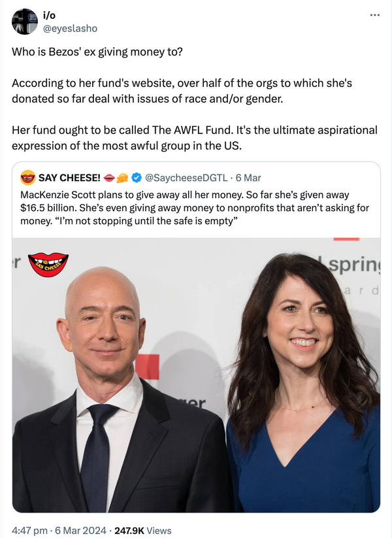The width and height of the screenshot is (392, 538).
Task: Click the SAY CHEESE! display name
Action: click(69, 178)
